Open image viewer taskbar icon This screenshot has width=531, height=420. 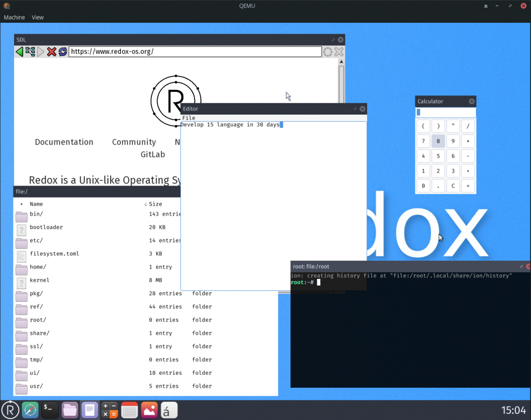click(x=149, y=410)
